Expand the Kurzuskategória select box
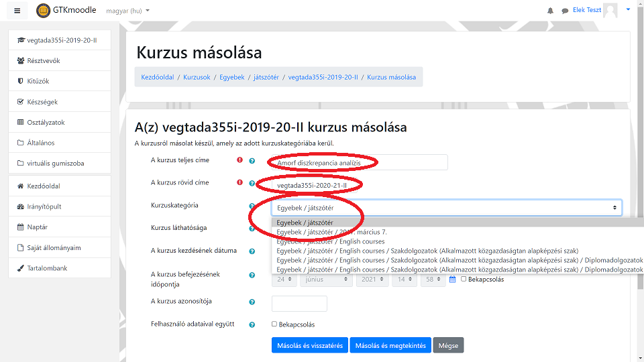The height and width of the screenshot is (362, 644). 446,208
